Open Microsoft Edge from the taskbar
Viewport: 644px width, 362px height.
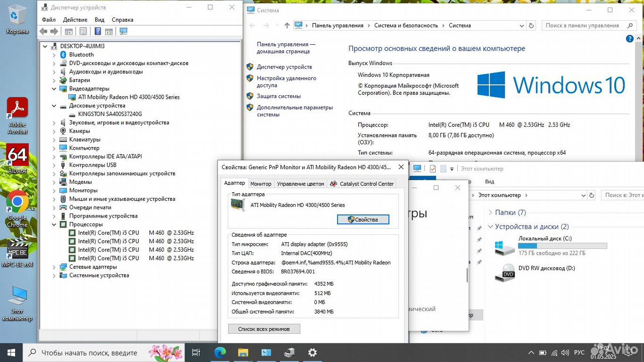click(x=220, y=352)
